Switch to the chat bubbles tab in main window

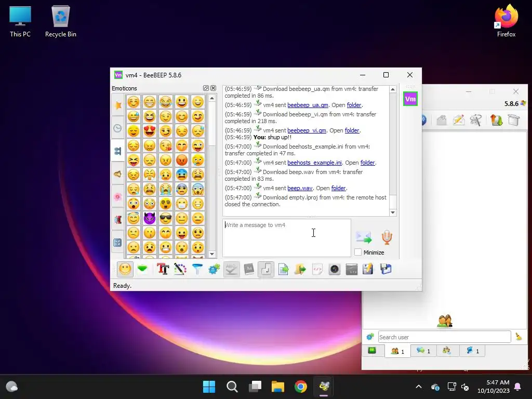[423, 351]
